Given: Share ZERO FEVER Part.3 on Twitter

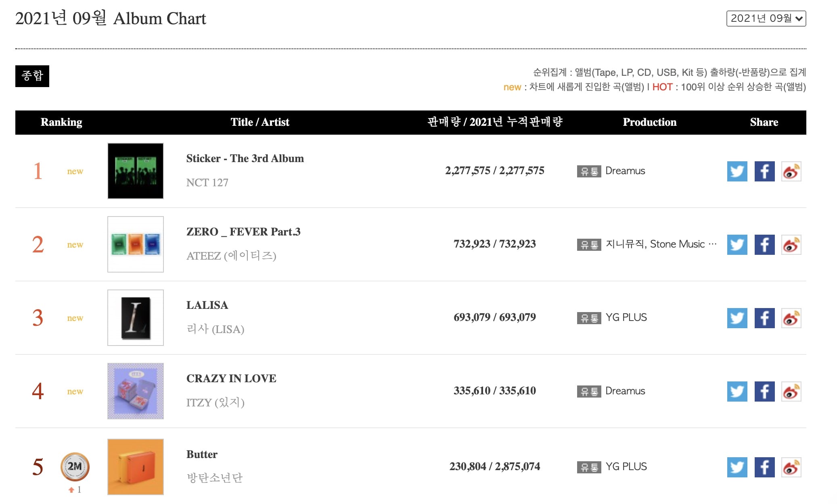Looking at the screenshot, I should point(737,245).
